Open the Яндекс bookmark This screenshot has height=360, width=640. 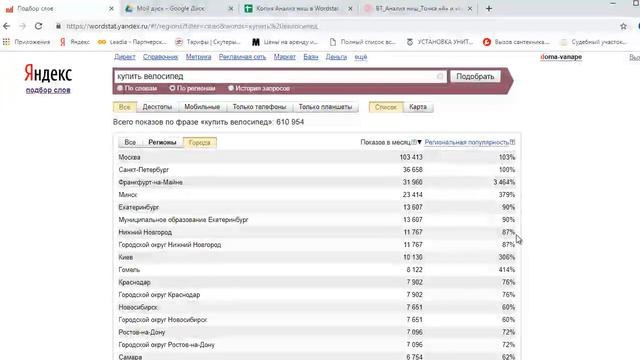pyautogui.click(x=75, y=42)
